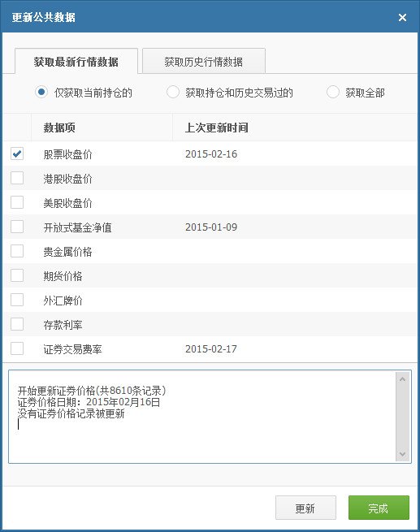This screenshot has height=532, width=420.
Task: Tick the 期货价格 checkbox
Action: tap(17, 275)
